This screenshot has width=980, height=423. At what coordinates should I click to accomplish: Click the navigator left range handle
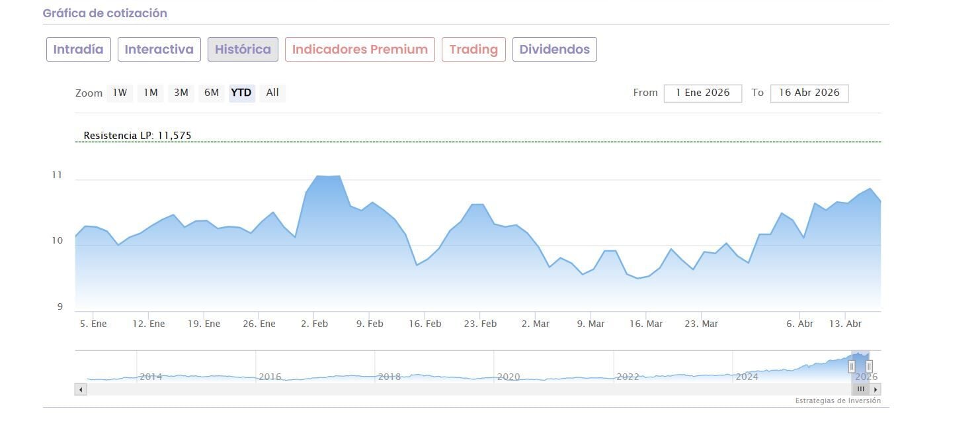pos(852,366)
